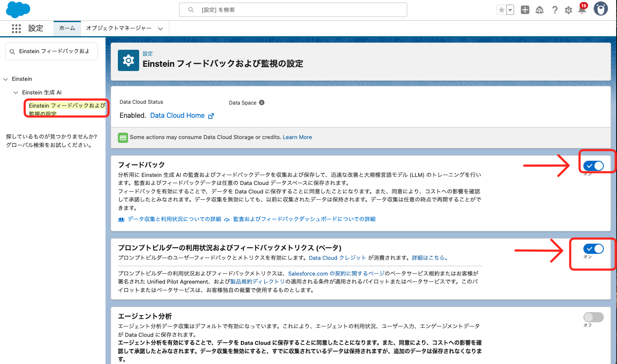Collapse the Einstein 生成 AI tree node
617x364 pixels.
click(16, 92)
